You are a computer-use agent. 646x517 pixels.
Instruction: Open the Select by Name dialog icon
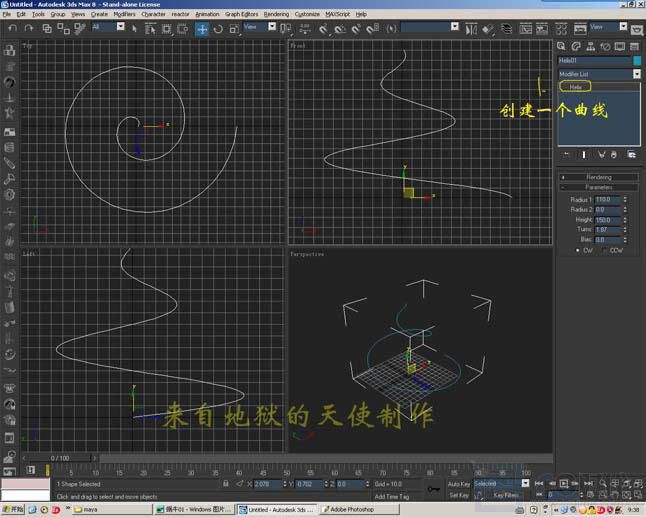point(150,29)
